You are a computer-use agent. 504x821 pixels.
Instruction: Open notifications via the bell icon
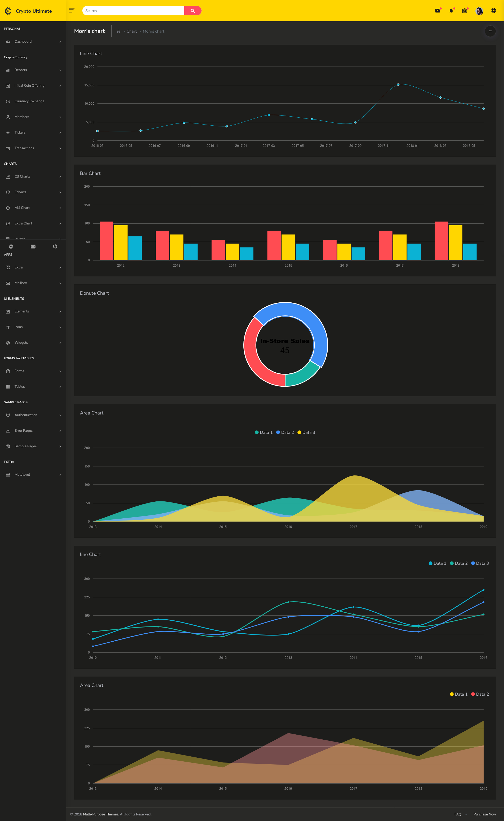point(451,10)
